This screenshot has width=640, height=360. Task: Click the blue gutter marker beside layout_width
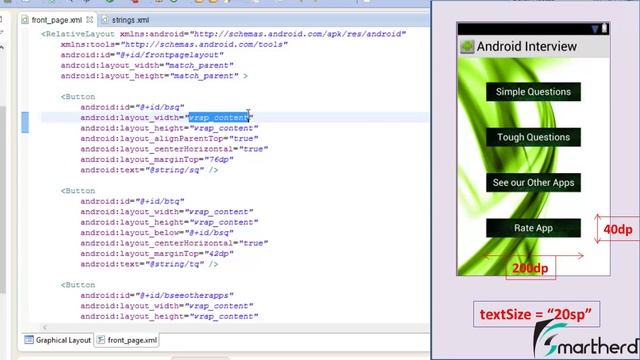(x=25, y=122)
